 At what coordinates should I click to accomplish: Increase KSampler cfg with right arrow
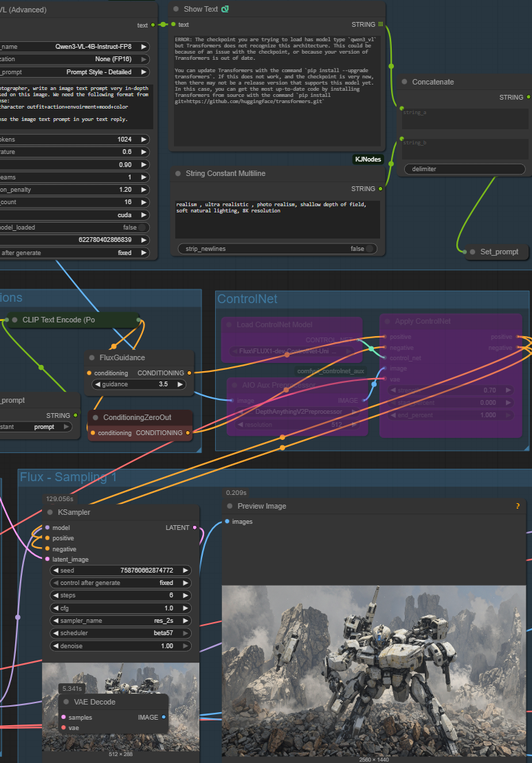click(x=185, y=608)
